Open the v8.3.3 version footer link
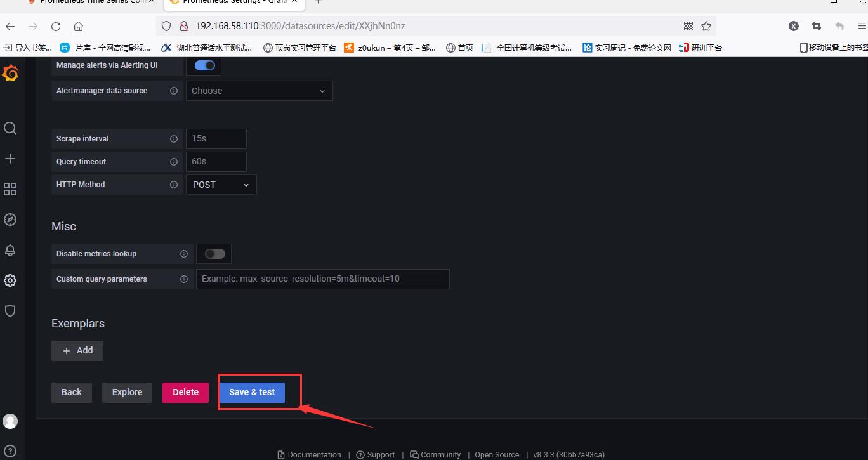This screenshot has height=460, width=868. pyautogui.click(x=569, y=454)
